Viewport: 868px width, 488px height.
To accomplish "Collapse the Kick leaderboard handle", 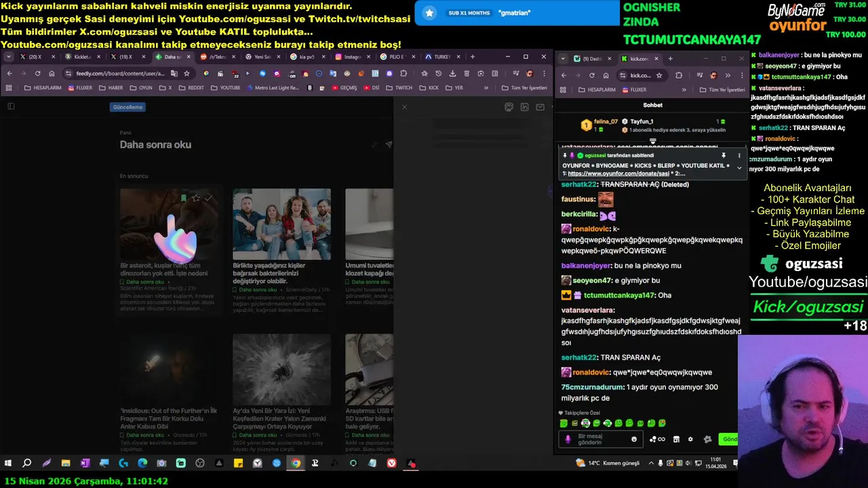I will [652, 141].
